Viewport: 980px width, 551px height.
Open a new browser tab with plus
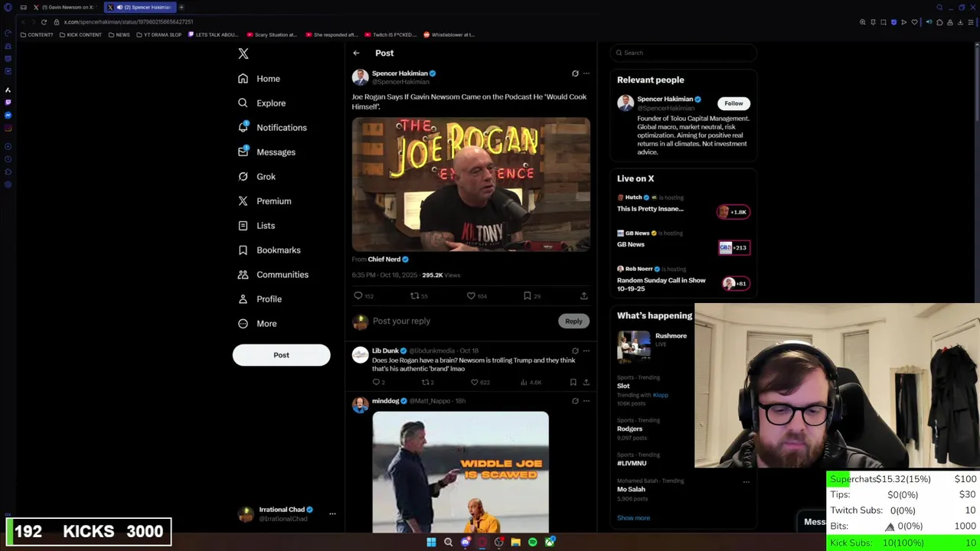click(181, 7)
